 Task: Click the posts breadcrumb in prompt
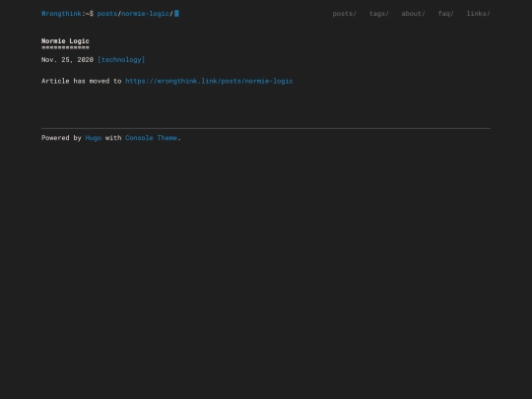click(107, 14)
